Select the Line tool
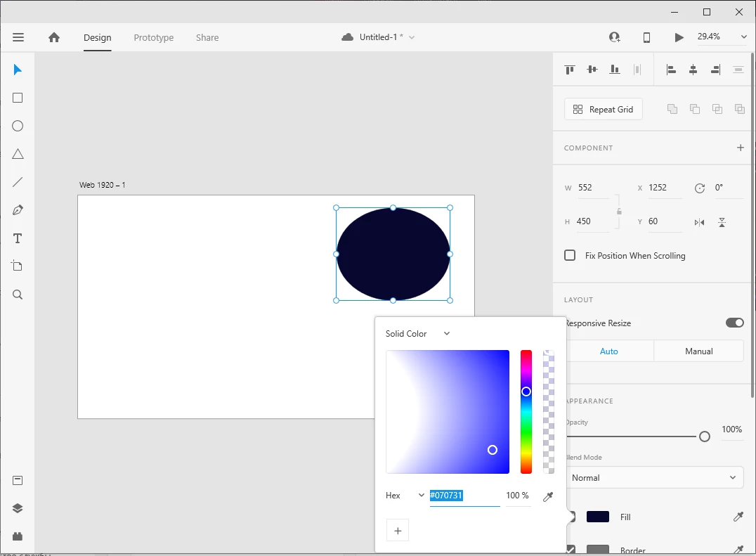The image size is (756, 556). 18,182
